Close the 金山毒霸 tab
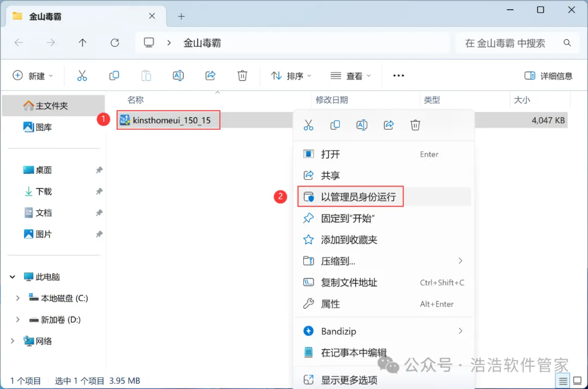The height and width of the screenshot is (389, 588). coord(152,16)
